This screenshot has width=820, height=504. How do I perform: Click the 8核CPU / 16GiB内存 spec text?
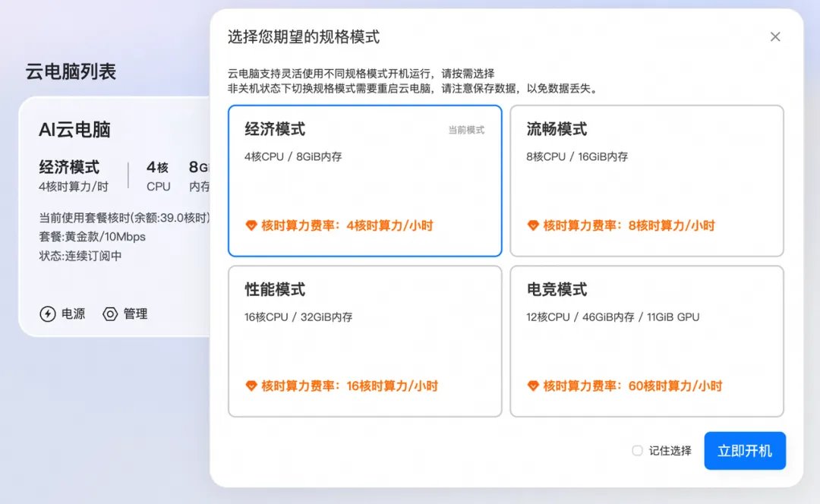[577, 156]
